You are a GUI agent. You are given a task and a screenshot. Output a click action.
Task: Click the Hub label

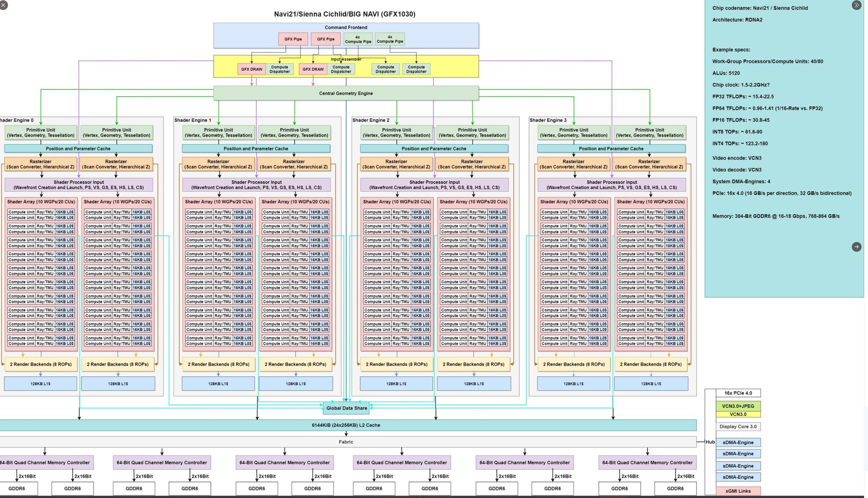point(710,442)
